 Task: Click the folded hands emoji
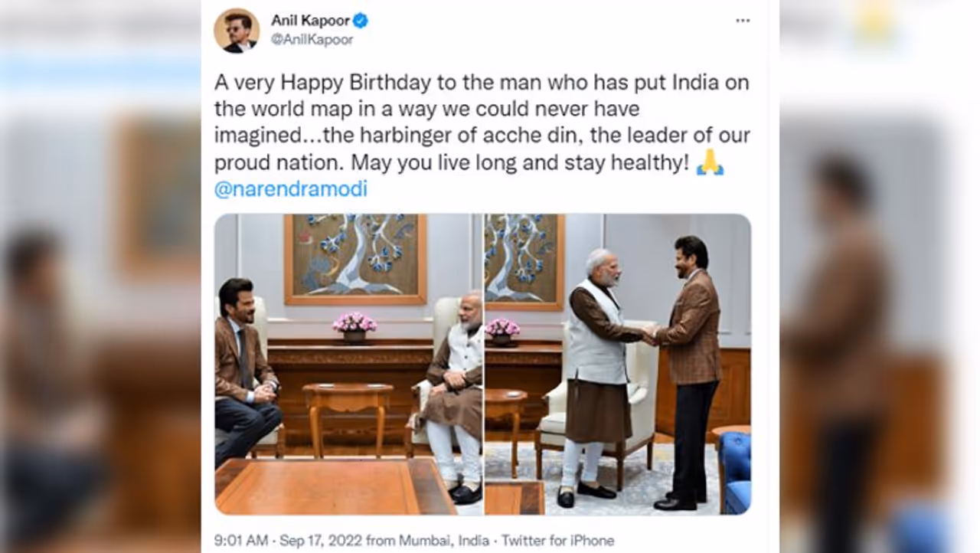[710, 162]
